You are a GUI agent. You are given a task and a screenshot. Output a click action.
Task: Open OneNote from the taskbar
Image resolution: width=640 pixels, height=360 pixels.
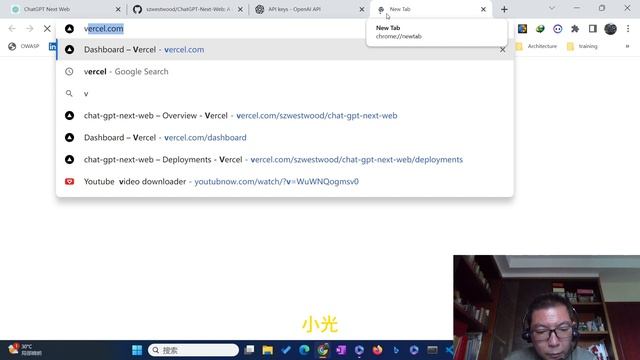point(341,350)
